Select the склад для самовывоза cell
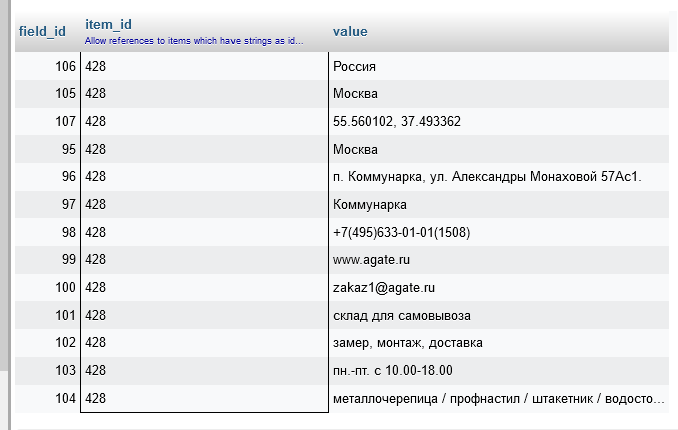Viewport: 678px width, 430px height. [x=401, y=316]
